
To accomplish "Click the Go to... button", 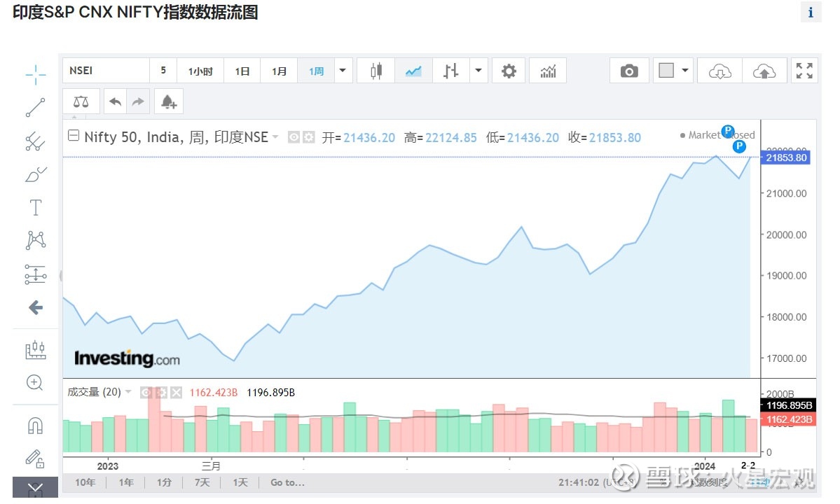I will pyautogui.click(x=287, y=482).
